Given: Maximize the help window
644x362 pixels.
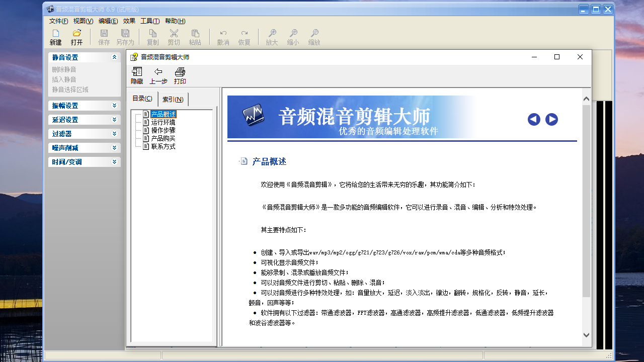Looking at the screenshot, I should pos(557,57).
